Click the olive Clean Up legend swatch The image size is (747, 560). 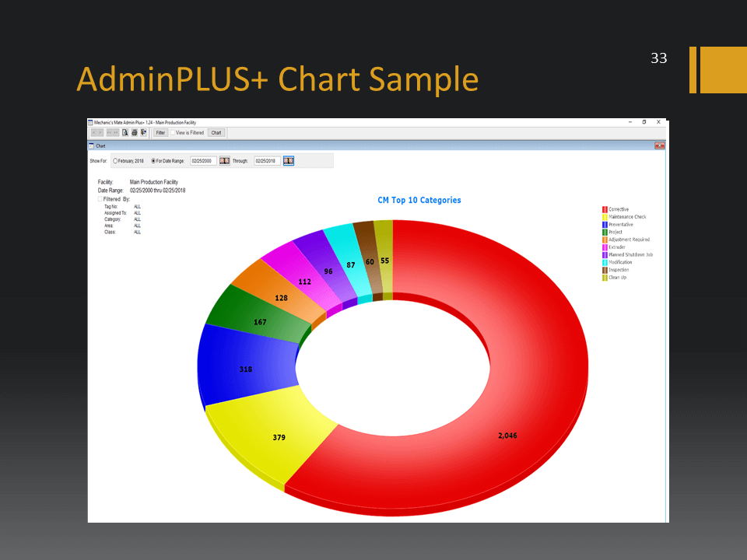point(605,278)
